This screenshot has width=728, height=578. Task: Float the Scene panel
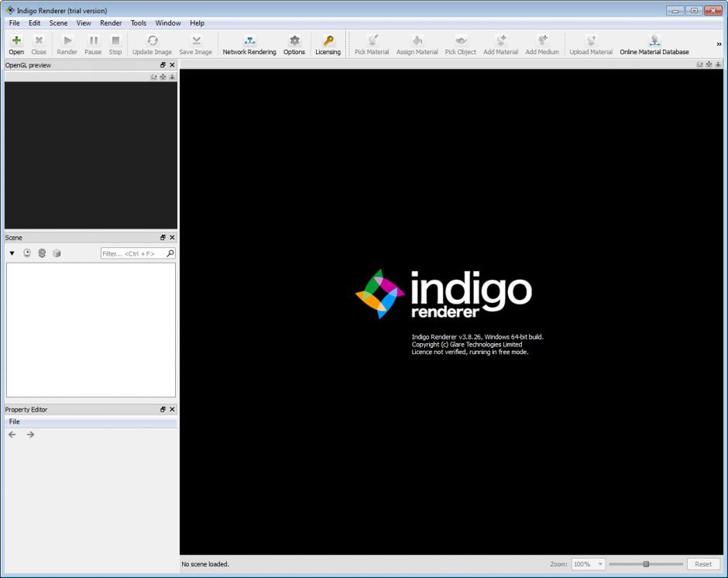coord(163,237)
